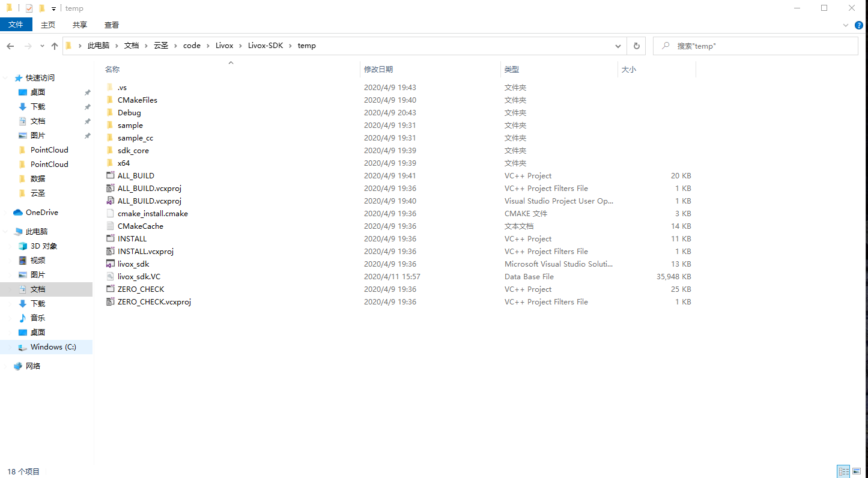Select the CMakeFiles folder icon

pyautogui.click(x=110, y=100)
